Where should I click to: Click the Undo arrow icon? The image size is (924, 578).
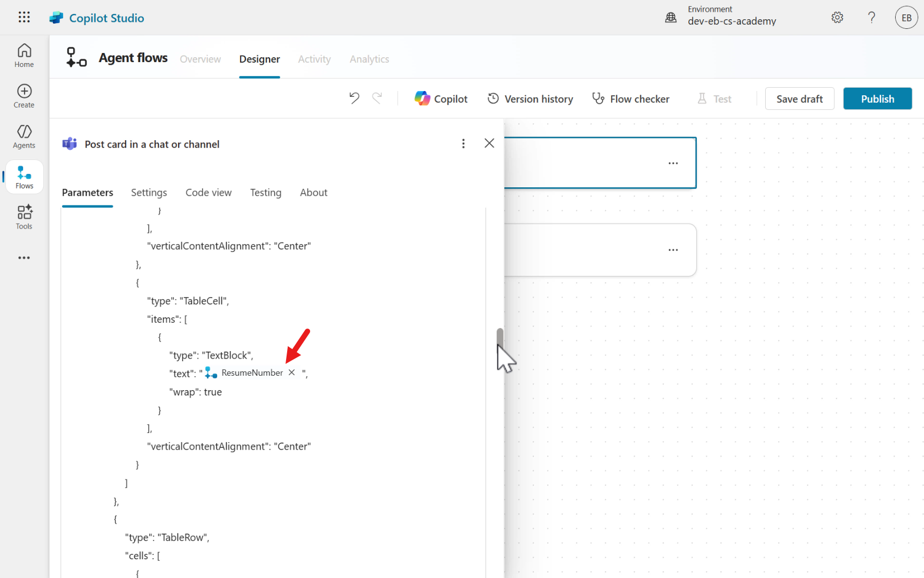pos(354,98)
